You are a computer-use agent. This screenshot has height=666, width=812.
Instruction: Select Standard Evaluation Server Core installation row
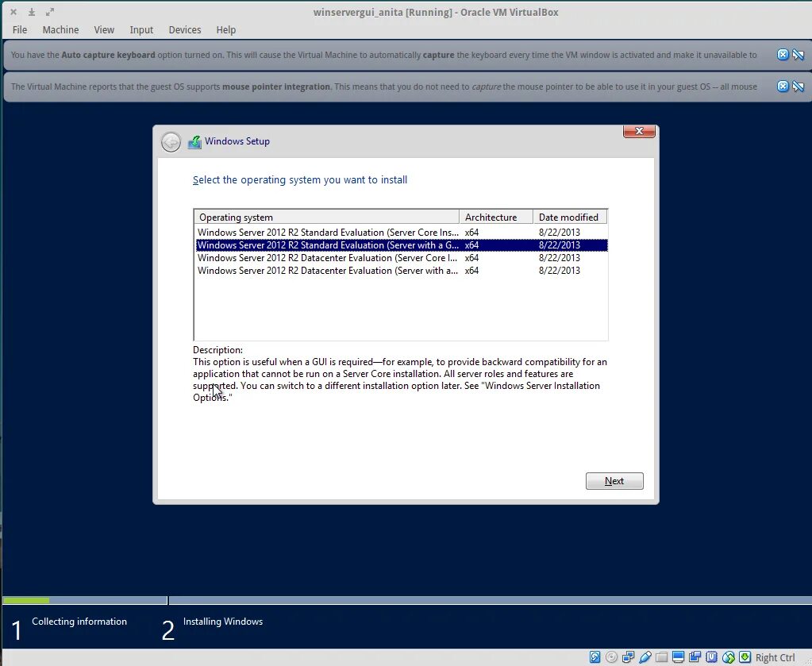pyautogui.click(x=402, y=233)
